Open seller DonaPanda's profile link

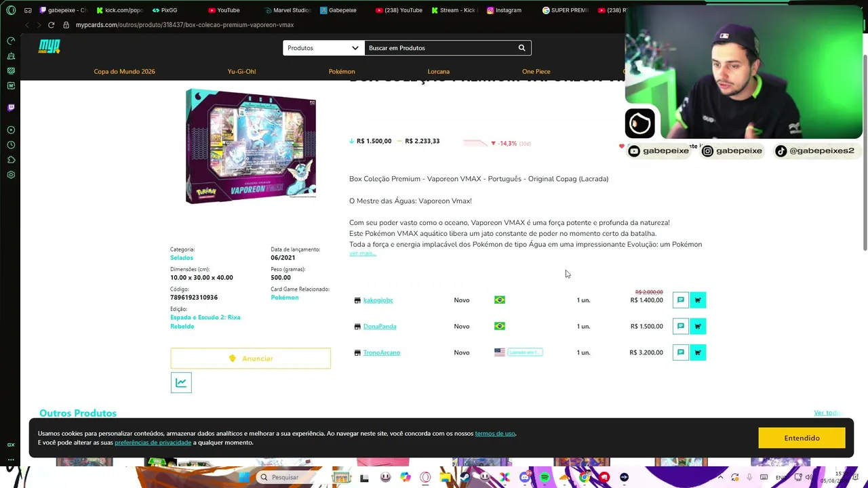click(x=380, y=327)
